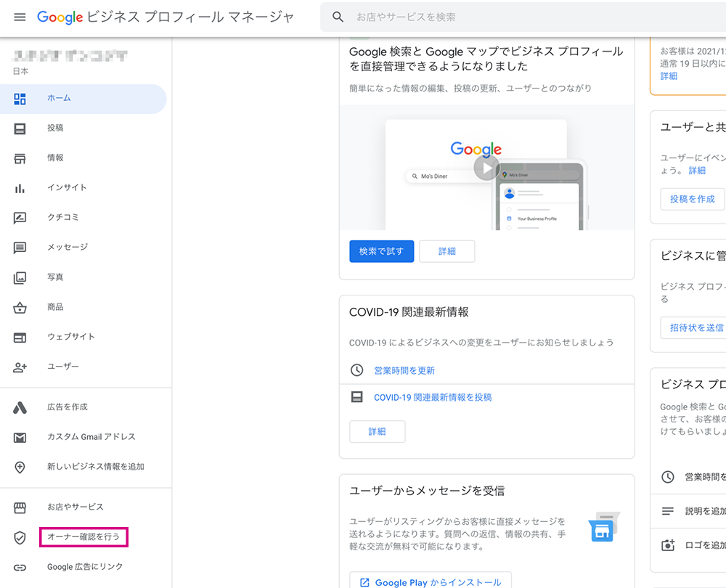
Task: Click the ホーム dashboard icon
Action: [20, 99]
